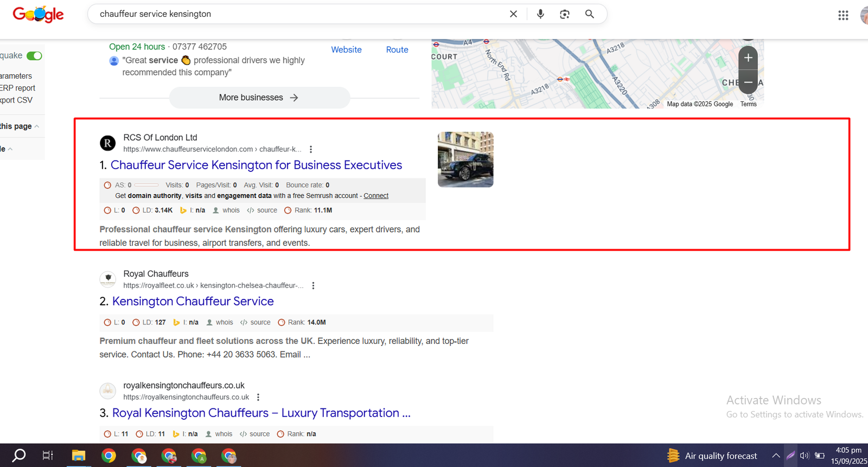Open the Range Rover thumbnail image

(x=465, y=159)
